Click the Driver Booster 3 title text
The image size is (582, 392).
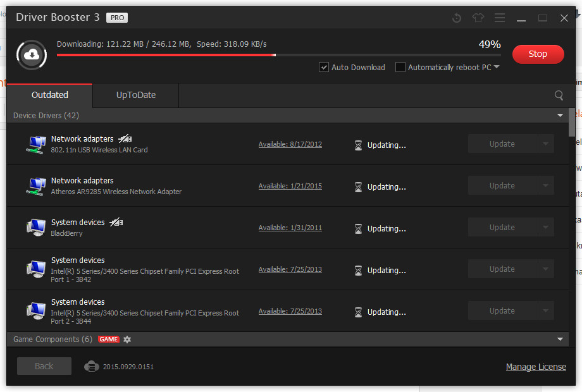[x=58, y=18]
